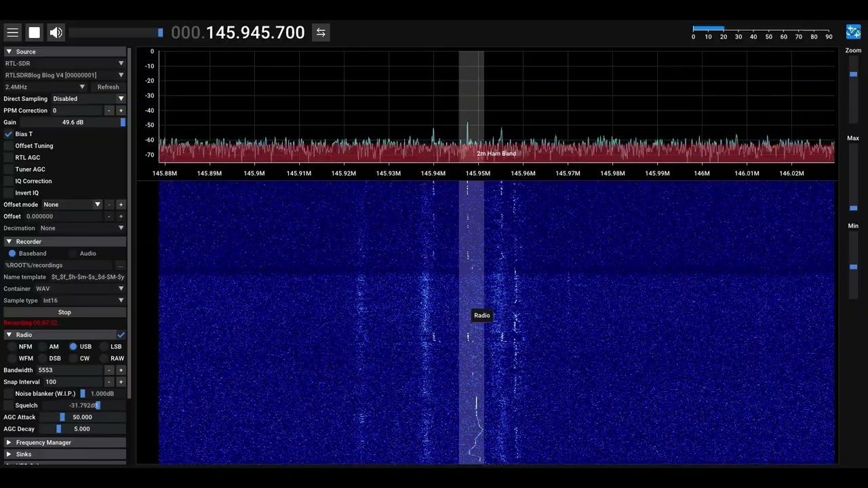The width and height of the screenshot is (868, 488).
Task: Open the hamburger menu
Action: point(12,33)
